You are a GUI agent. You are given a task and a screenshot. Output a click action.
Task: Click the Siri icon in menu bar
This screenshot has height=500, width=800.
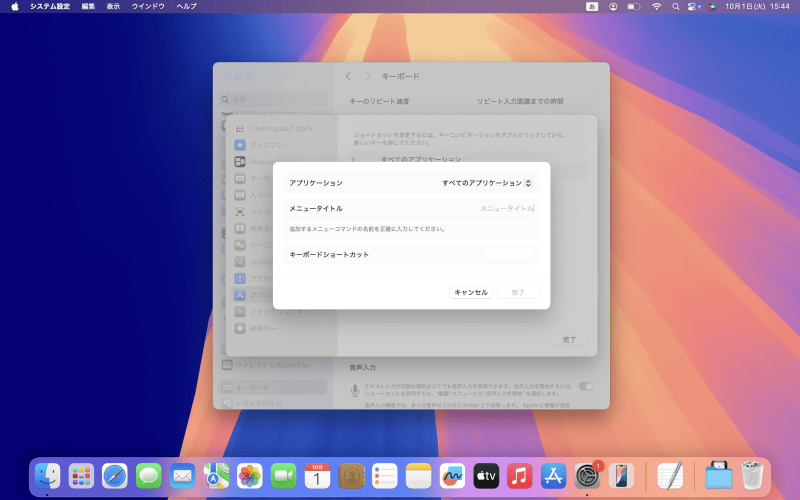coord(712,7)
